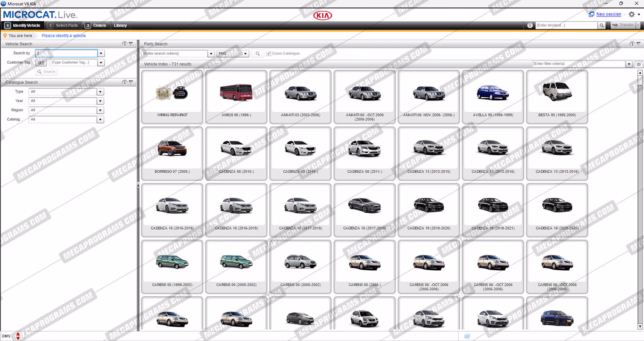
Task: Open the Transfer button dropdown arrow
Action: 638,25
